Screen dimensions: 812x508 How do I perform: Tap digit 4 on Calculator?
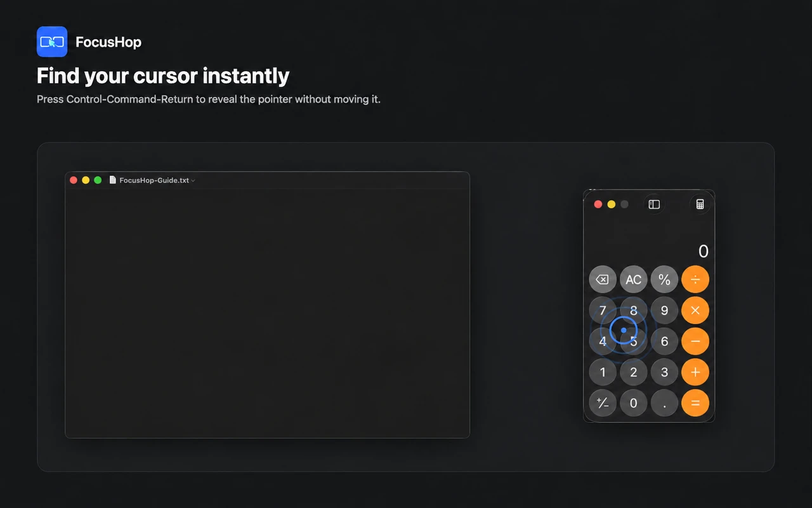click(x=603, y=341)
